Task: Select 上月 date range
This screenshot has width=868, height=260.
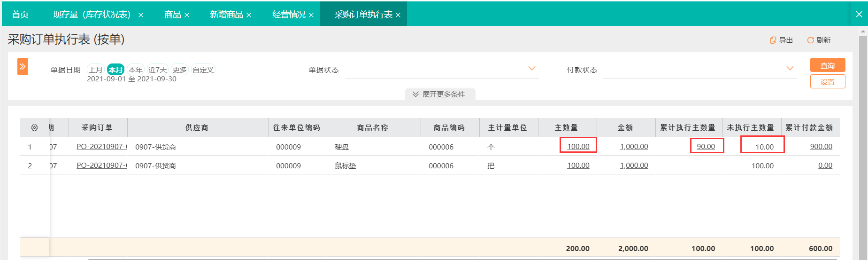Action: (96, 70)
